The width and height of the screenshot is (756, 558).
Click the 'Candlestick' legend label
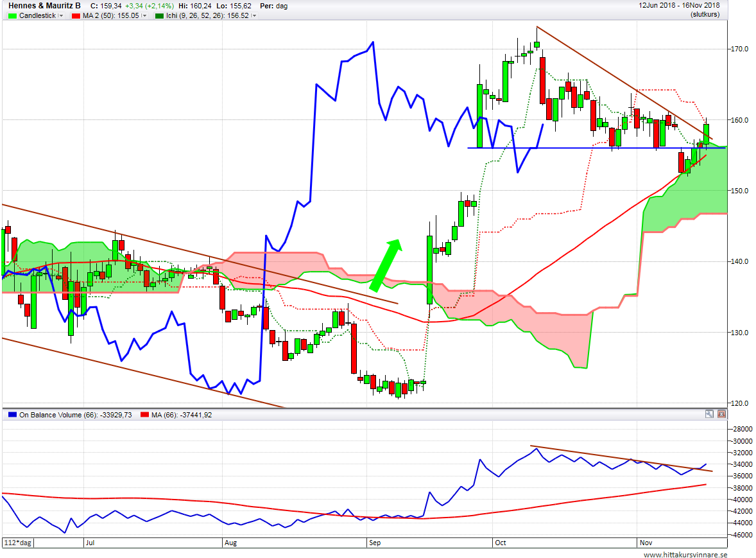(x=38, y=16)
